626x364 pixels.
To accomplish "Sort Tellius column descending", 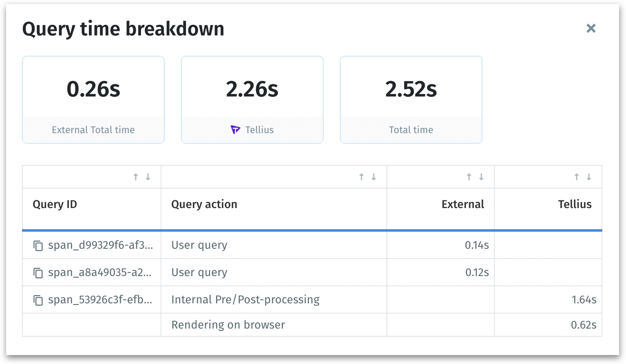I will click(x=589, y=177).
